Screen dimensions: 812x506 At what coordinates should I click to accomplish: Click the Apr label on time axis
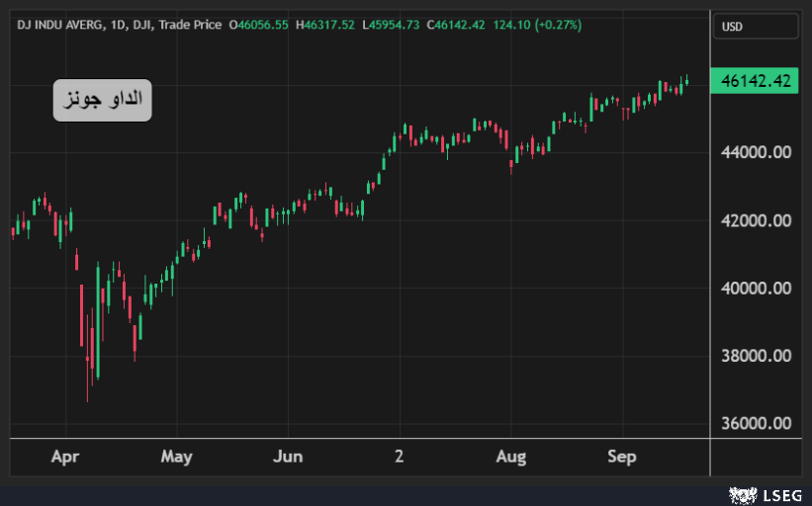click(x=64, y=457)
